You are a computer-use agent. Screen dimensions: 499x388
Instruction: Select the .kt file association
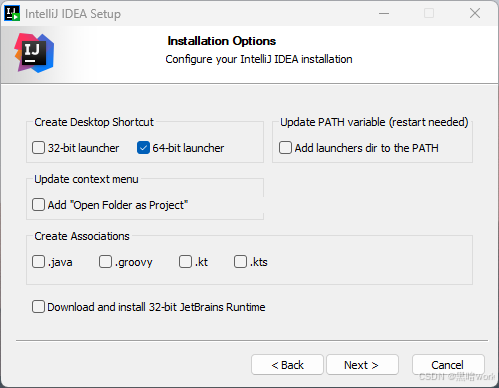click(185, 262)
